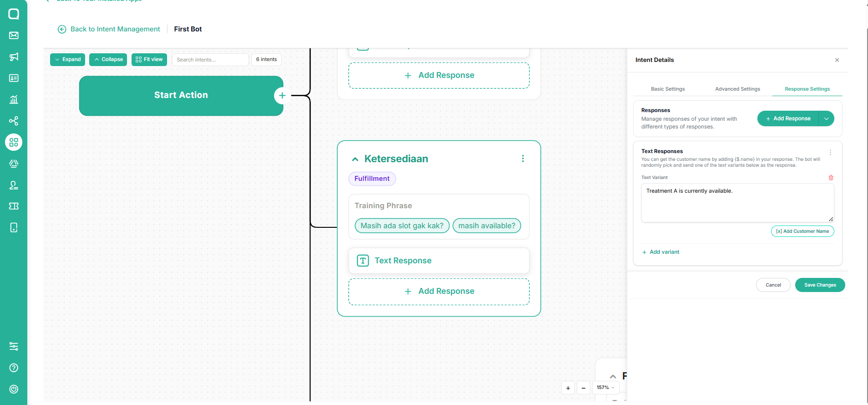Open the analytics chart icon in sidebar

tap(14, 99)
